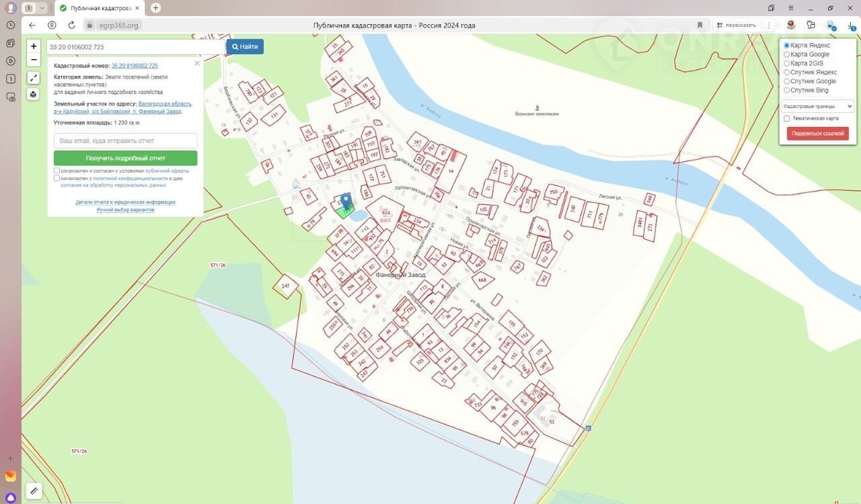This screenshot has width=861, height=504.
Task: Click the Поделиться ссылкой button
Action: 817,134
